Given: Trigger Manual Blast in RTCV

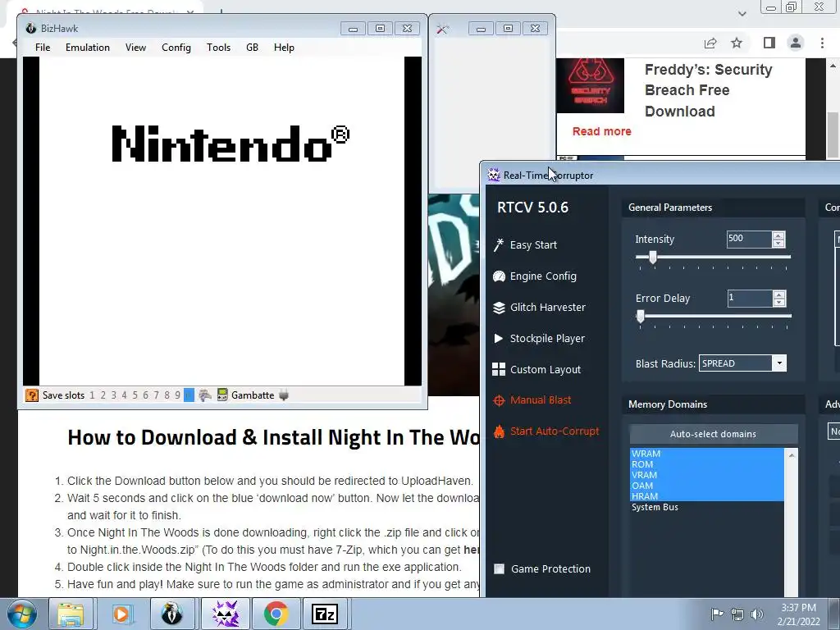Looking at the screenshot, I should (532, 400).
